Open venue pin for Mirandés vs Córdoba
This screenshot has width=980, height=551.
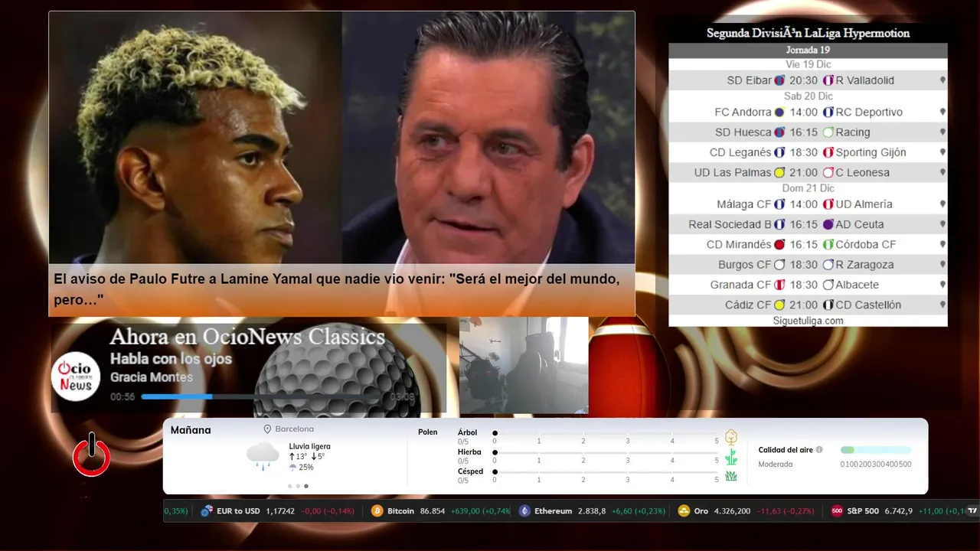(x=942, y=245)
